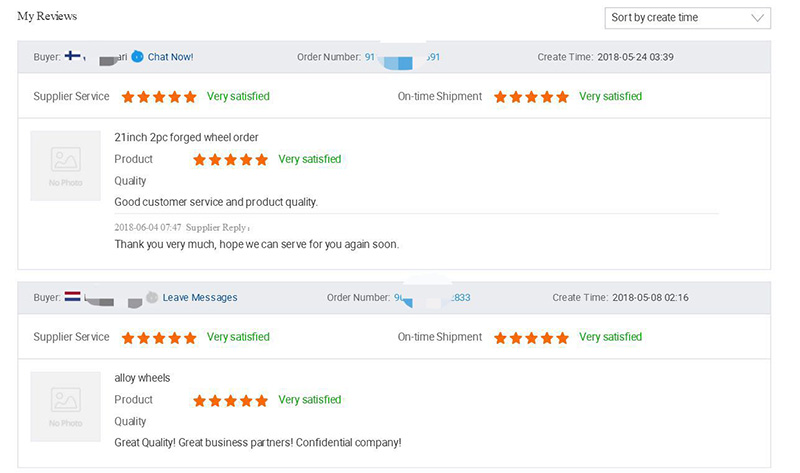800x473 pixels.
Task: Open the Sort by create time dropdown
Action: click(x=687, y=18)
